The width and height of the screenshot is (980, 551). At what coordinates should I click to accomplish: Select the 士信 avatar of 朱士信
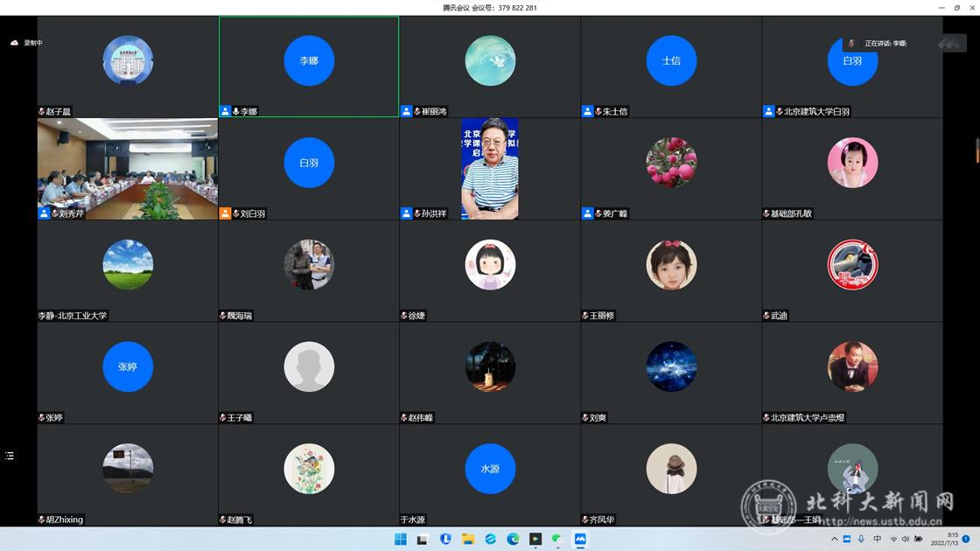671,60
